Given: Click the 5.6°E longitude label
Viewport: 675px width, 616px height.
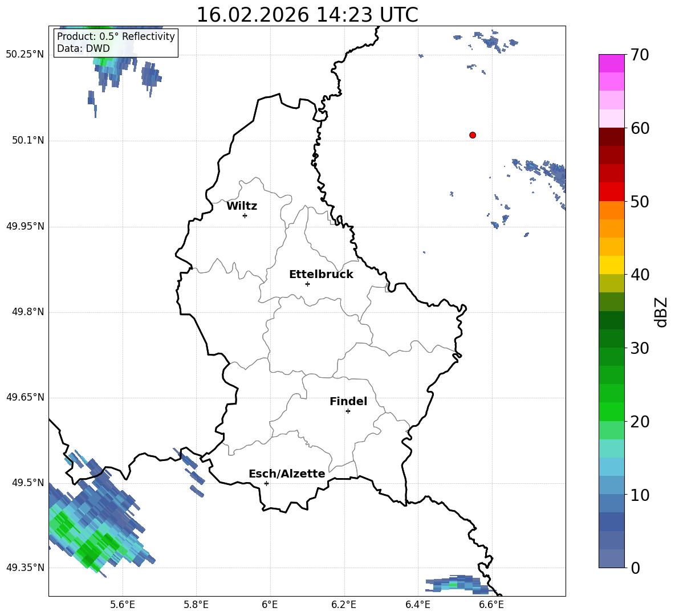Looking at the screenshot, I should pyautogui.click(x=123, y=605).
